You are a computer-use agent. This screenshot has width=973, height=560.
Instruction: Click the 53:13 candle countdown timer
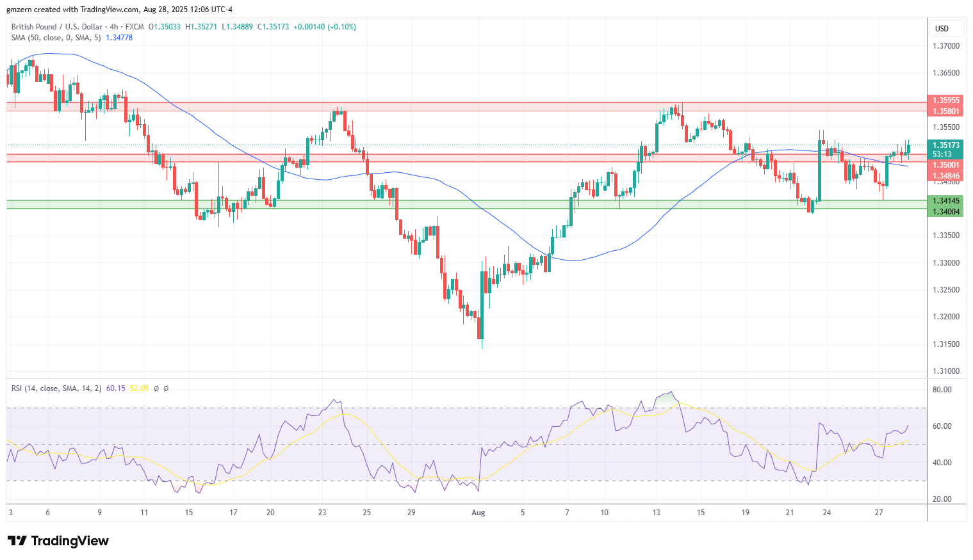(x=942, y=154)
